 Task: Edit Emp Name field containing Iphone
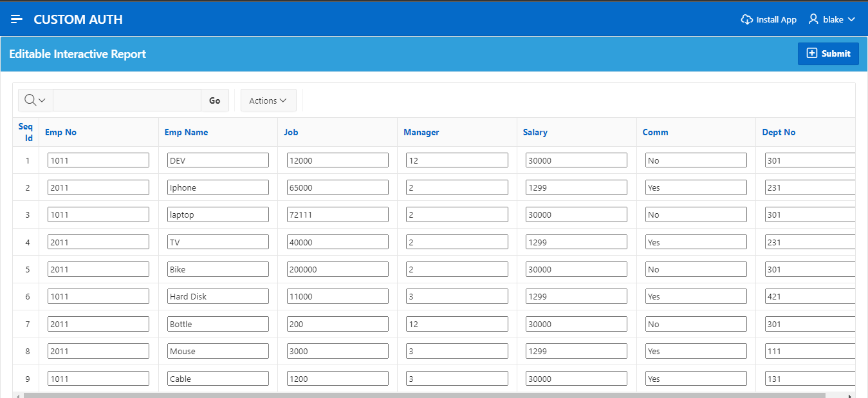coord(217,187)
